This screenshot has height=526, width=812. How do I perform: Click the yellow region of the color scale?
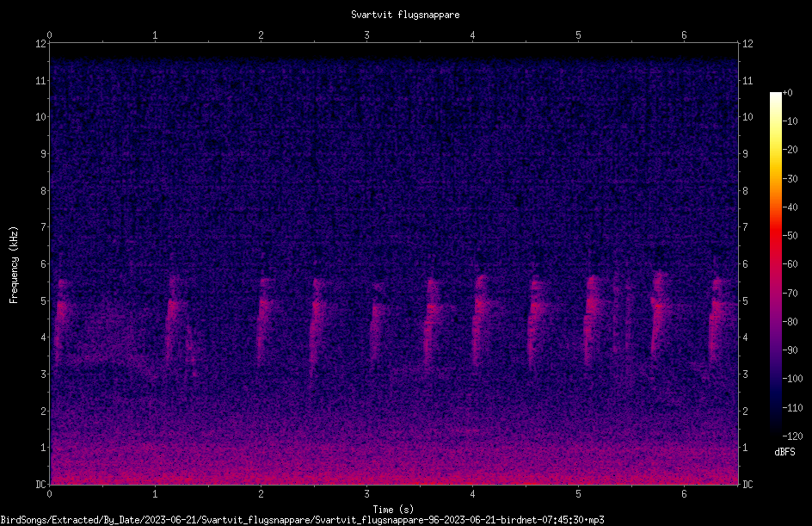pos(776,153)
